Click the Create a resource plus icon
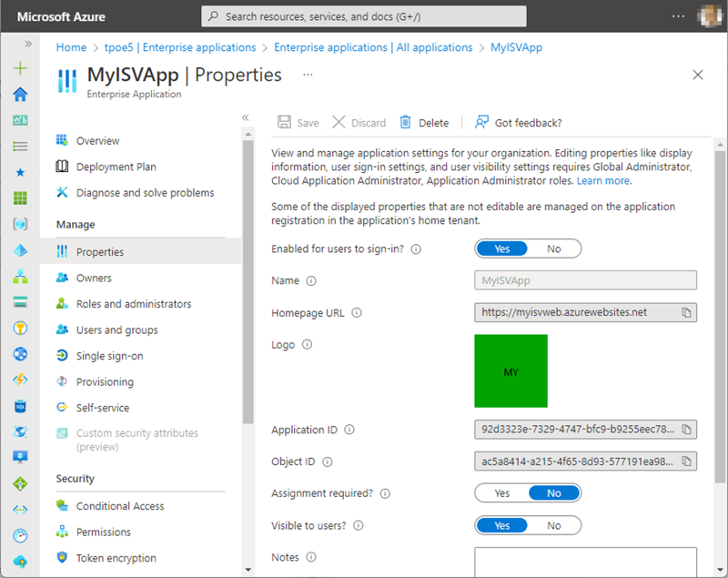728x578 pixels. coord(20,69)
